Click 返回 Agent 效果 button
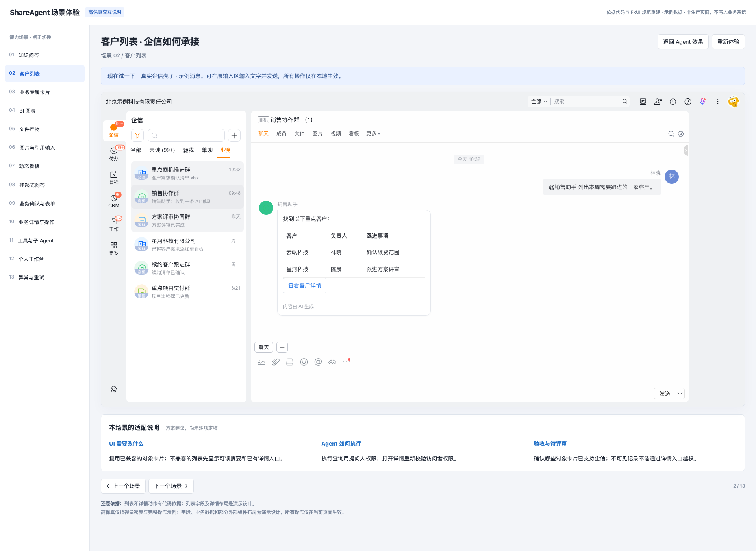756x551 pixels. point(683,42)
